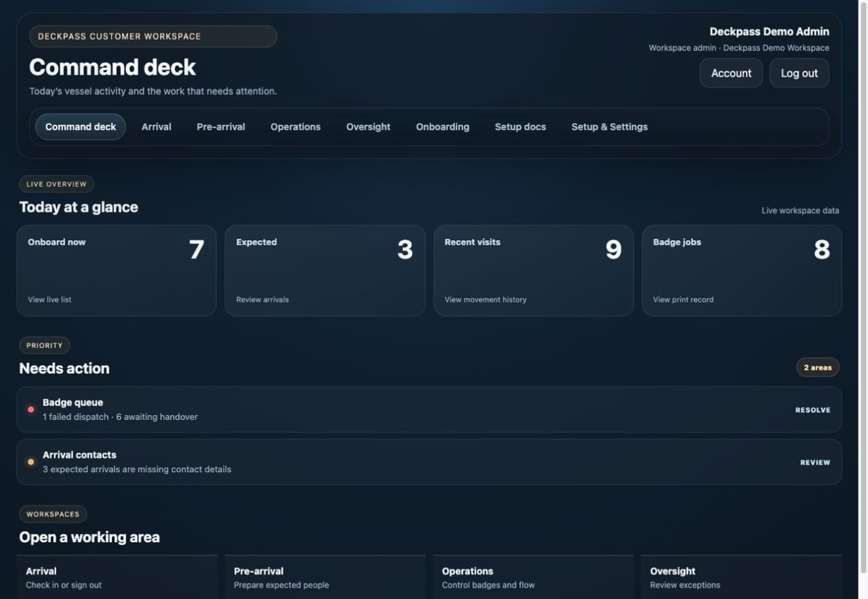Click the Badge queue title
The height and width of the screenshot is (599, 868).
[73, 402]
